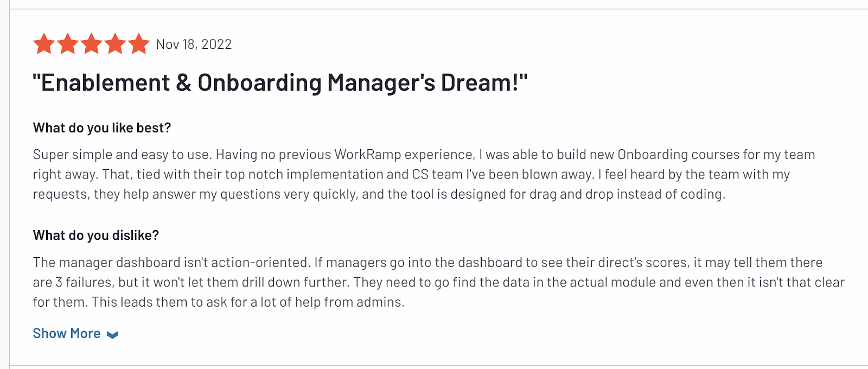
Task: Click the first orange rating star
Action: (44, 44)
